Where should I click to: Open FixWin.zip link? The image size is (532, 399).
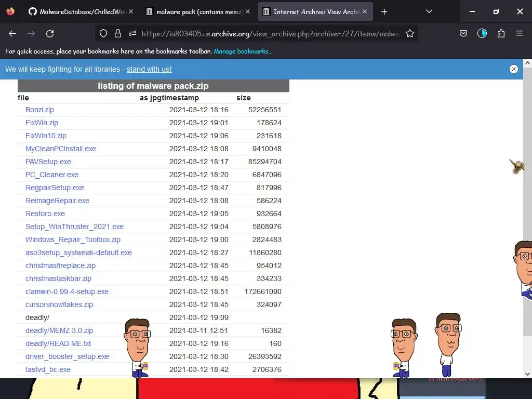[x=42, y=123]
